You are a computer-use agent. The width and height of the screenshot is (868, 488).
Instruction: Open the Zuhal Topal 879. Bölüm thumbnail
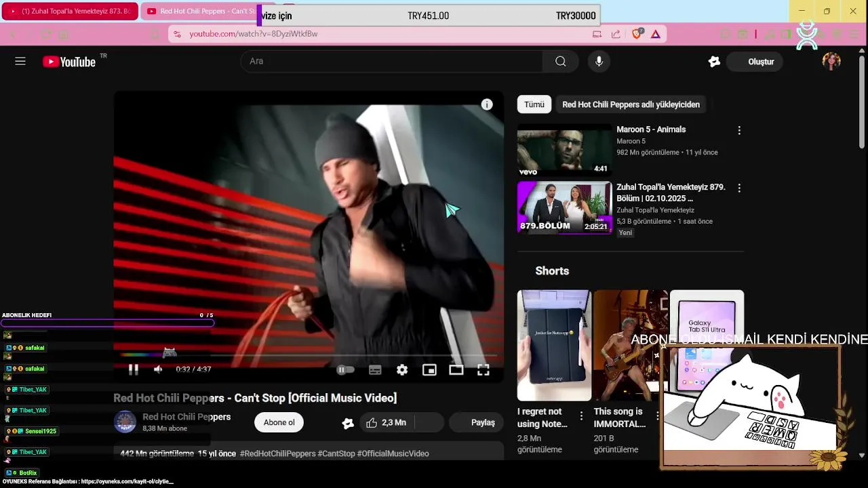[564, 207]
